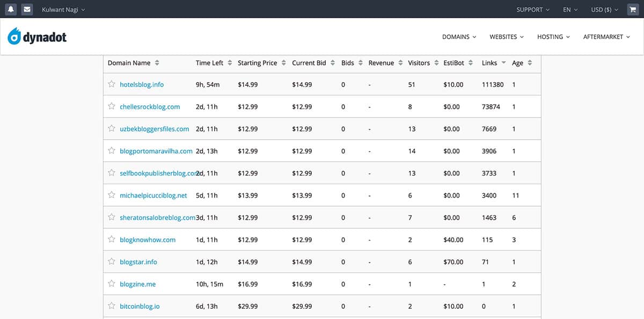Screen dimensions: 644x319
Task: Select the Age value 11
Action: tap(516, 195)
